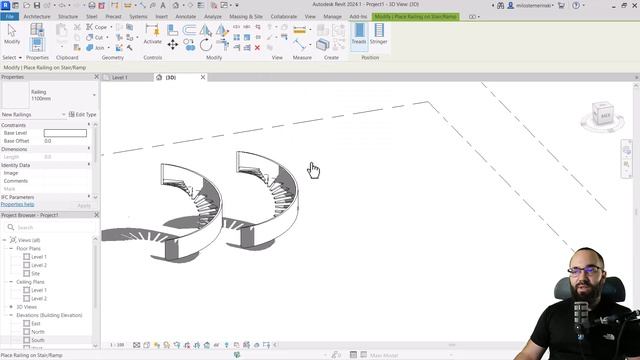Select the Copy tool
Image resolution: width=640 pixels, height=360 pixels.
pos(189,44)
